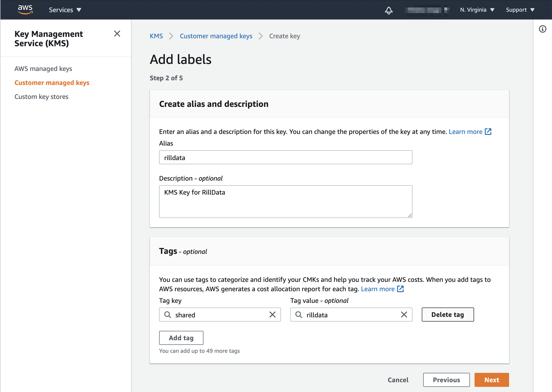Expand the Services dropdown menu
The height and width of the screenshot is (392, 552).
pos(65,10)
